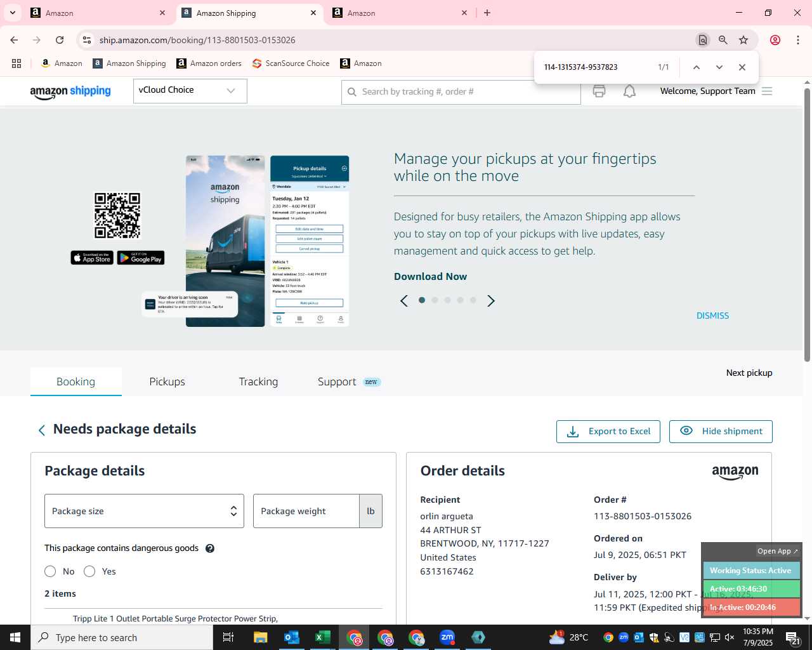Go to next carousel slide arrow
The image size is (812, 650).
click(x=490, y=301)
